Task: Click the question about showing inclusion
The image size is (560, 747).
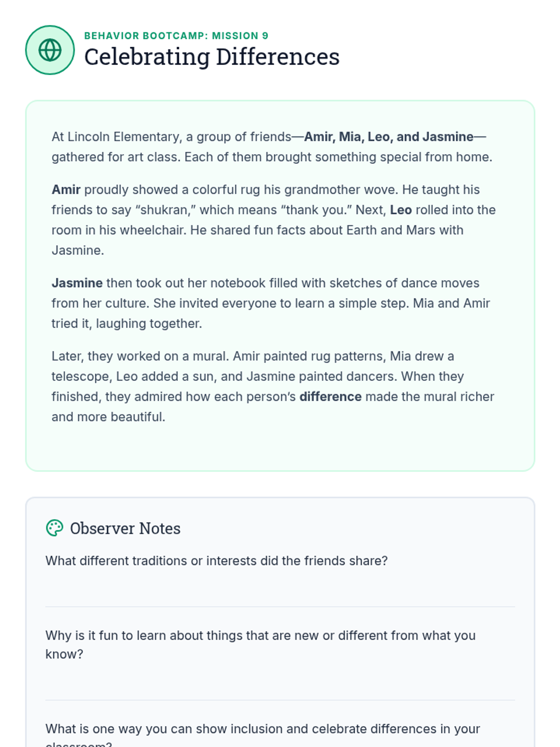Action: pos(262,729)
